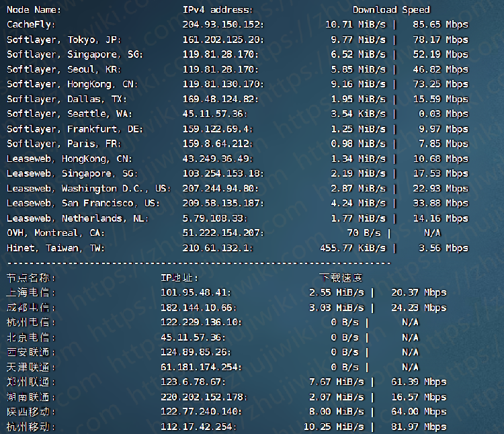This screenshot has width=504, height=434.
Task: Click IP address 101.95.48.41
Action: (196, 293)
